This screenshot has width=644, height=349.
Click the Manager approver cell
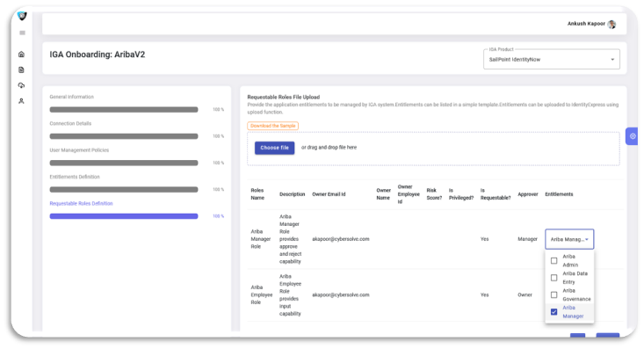[528, 239]
